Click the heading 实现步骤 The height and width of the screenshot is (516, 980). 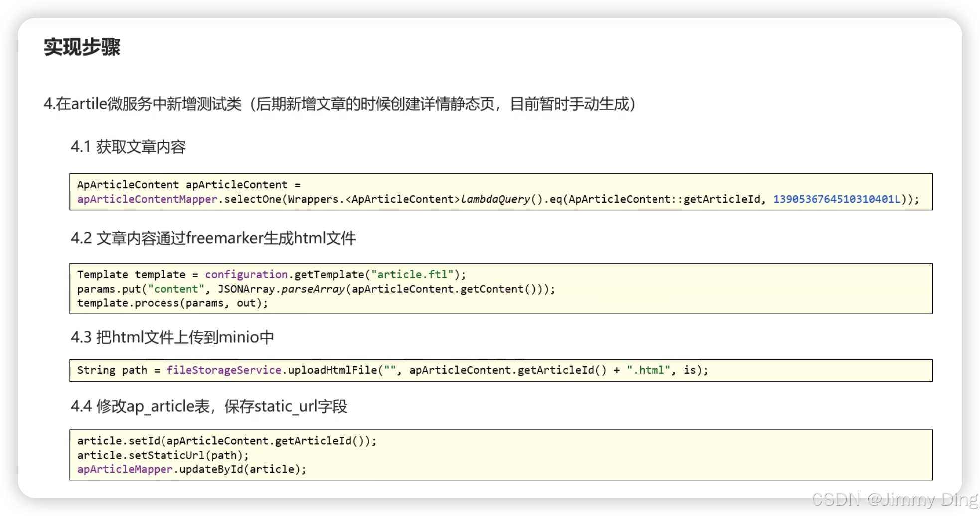pyautogui.click(x=82, y=47)
